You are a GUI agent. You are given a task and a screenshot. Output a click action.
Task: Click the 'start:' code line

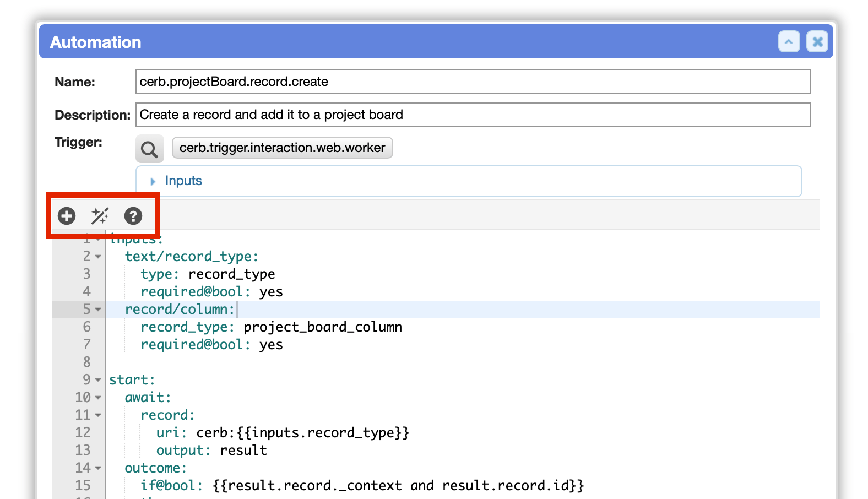click(x=132, y=380)
